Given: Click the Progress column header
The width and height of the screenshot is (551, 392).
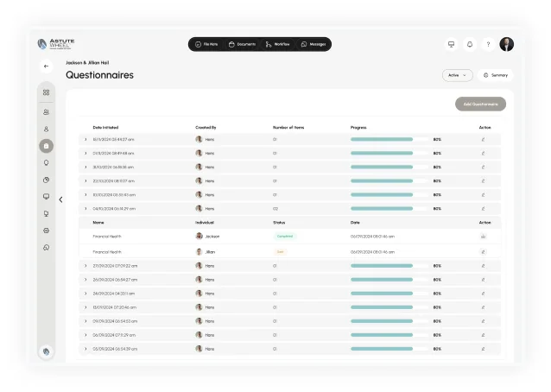Looking at the screenshot, I should (x=358, y=128).
